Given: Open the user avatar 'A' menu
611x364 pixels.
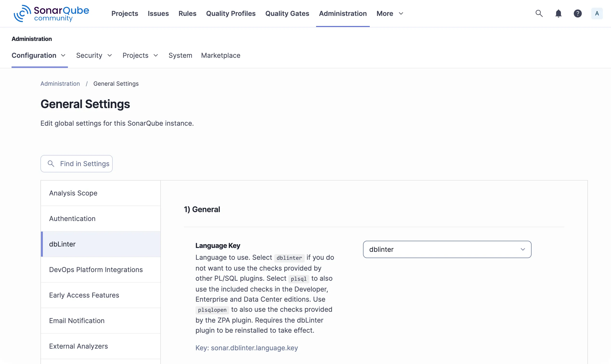Looking at the screenshot, I should coord(597,13).
